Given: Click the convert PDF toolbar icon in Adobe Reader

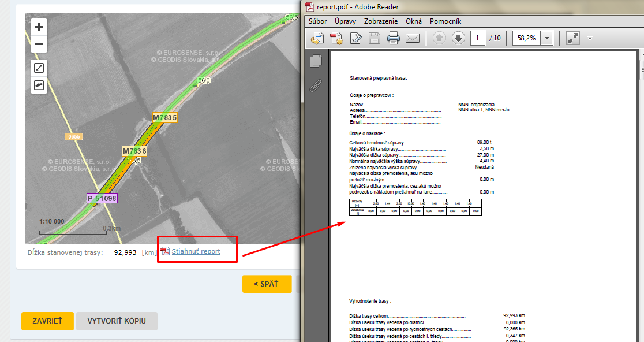Looking at the screenshot, I should click(x=317, y=38).
